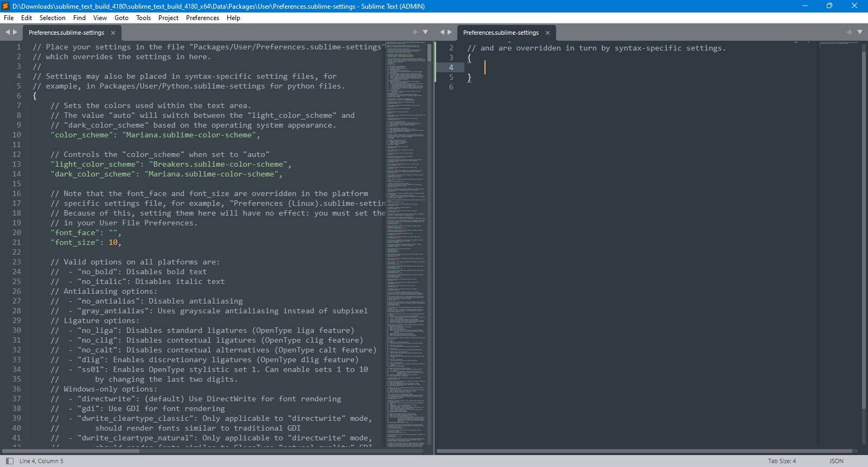Click right pane minimap preview

click(839, 43)
